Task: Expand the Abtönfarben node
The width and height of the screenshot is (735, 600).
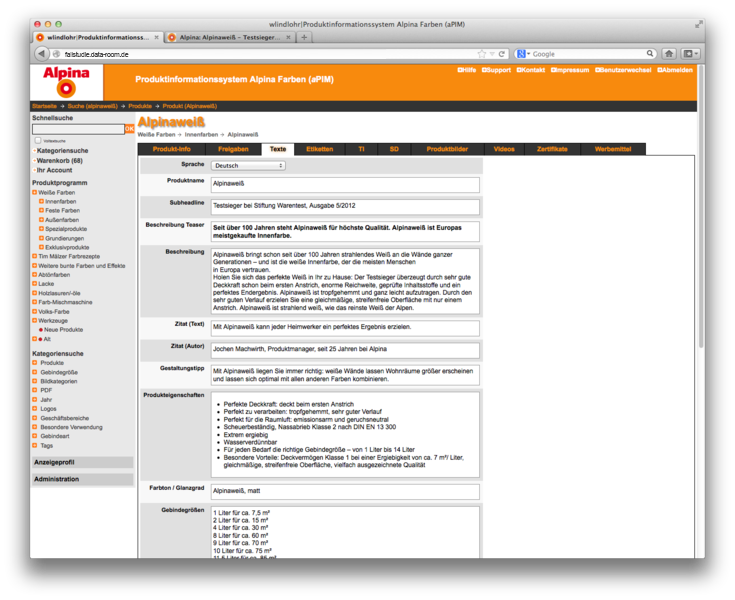Action: [x=35, y=275]
